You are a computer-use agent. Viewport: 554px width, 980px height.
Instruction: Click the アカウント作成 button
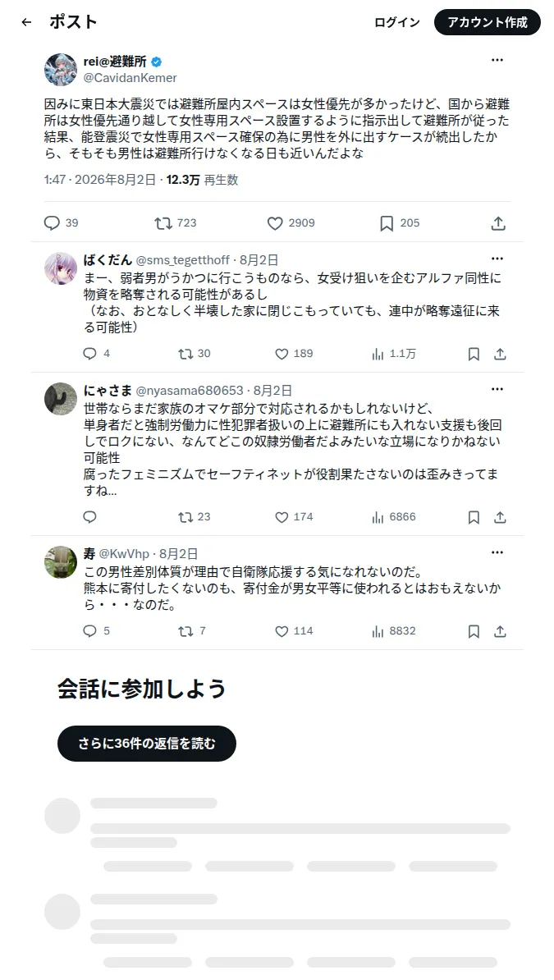tap(487, 22)
